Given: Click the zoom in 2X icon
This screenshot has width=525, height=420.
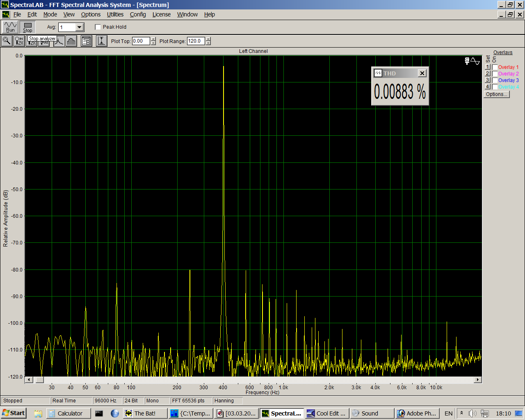Looking at the screenshot, I should click(x=19, y=41).
